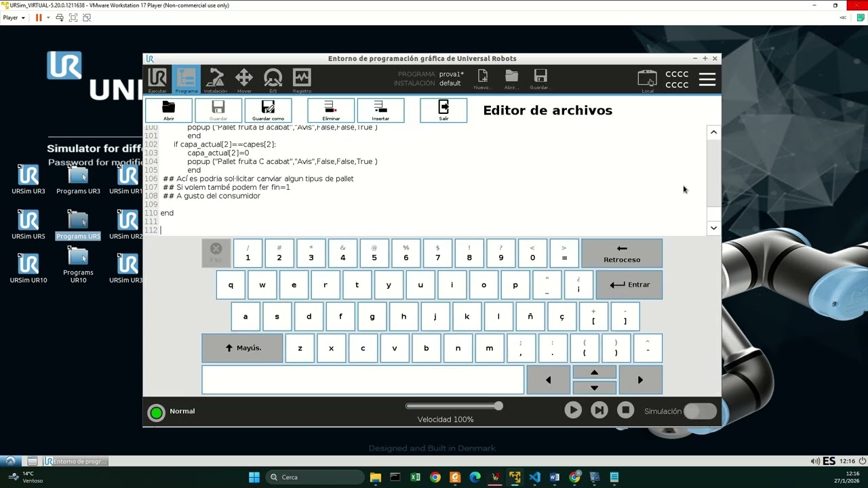This screenshot has height=488, width=868.
Task: Tap the Retroceso backspace key
Action: coord(622,253)
